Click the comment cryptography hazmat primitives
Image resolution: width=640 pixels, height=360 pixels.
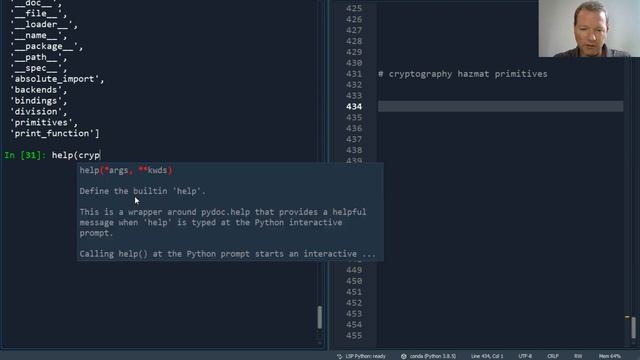[463, 74]
